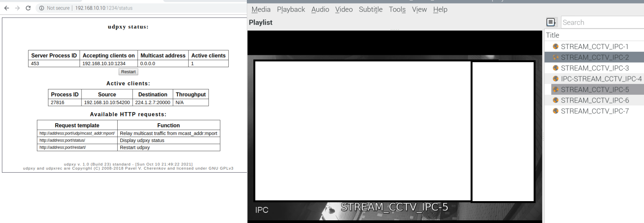644x223 pixels.
Task: Click the browser forward arrow icon
Action: tap(17, 8)
